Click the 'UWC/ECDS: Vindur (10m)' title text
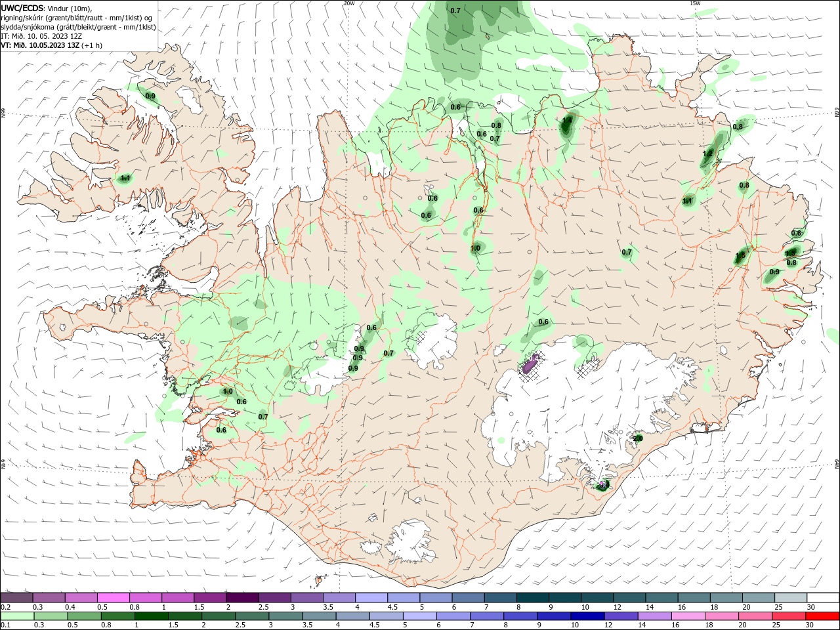Viewport: 840px width, 630px height. coord(46,8)
